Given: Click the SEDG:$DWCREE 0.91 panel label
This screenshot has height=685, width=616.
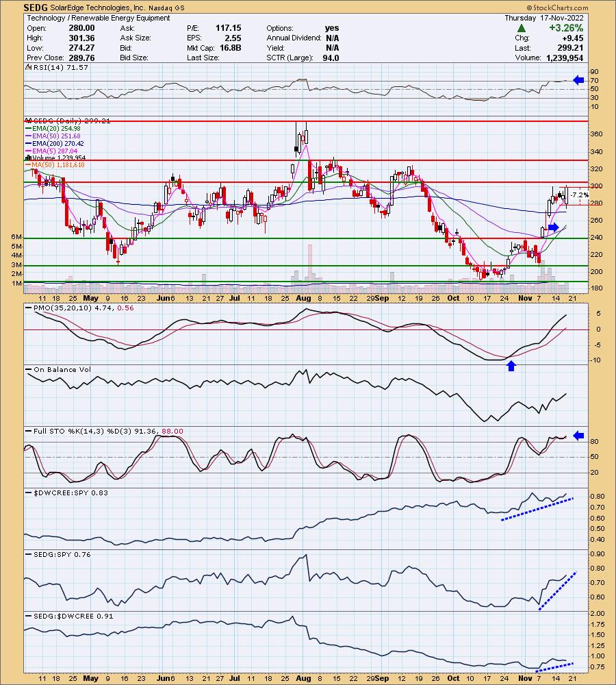Looking at the screenshot, I should point(73,616).
